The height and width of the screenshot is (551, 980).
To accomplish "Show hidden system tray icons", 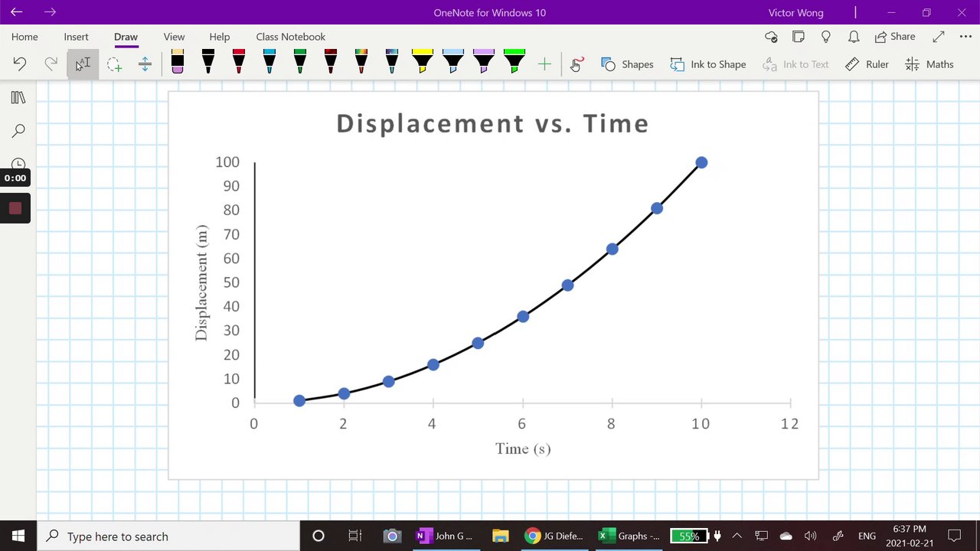I will tap(737, 536).
